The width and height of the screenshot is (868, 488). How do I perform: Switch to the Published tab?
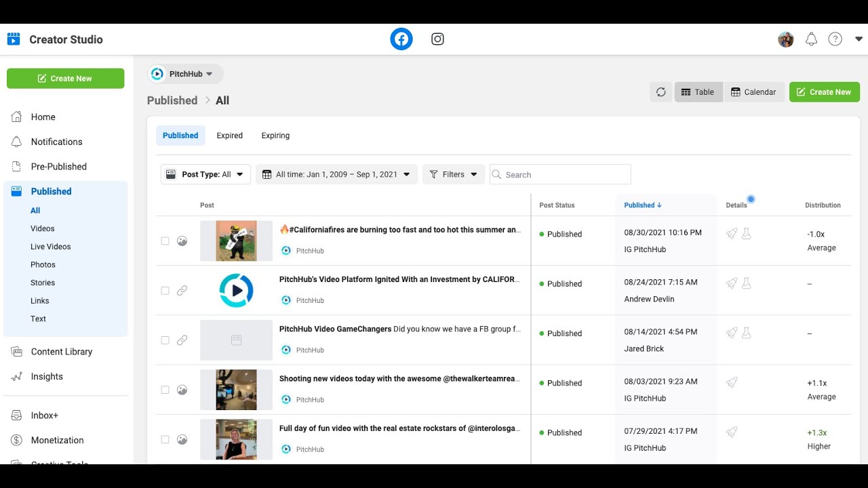(x=180, y=136)
